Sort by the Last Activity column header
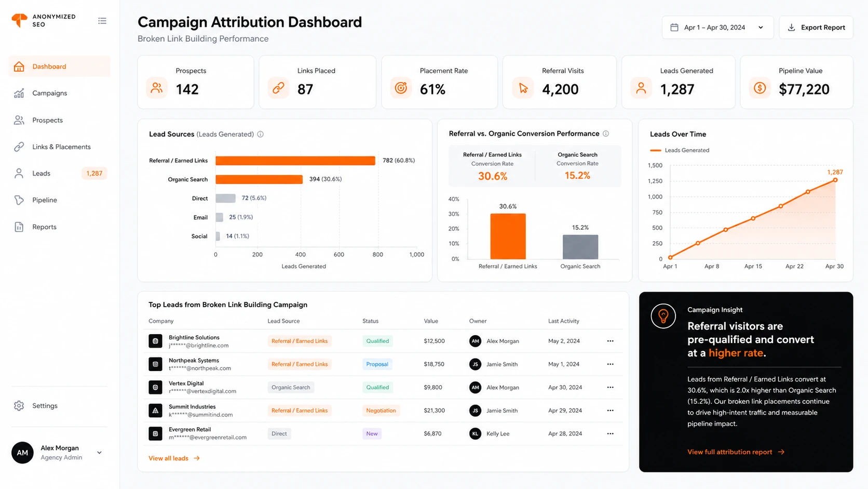 click(564, 321)
